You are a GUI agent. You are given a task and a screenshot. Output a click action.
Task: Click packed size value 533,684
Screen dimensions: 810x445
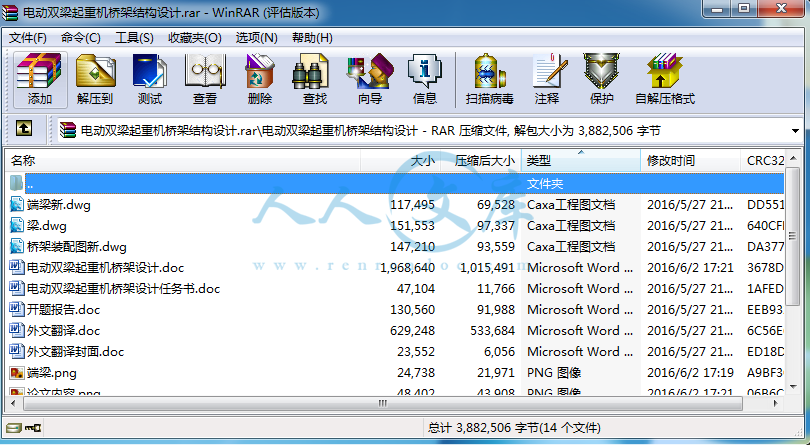click(x=492, y=330)
